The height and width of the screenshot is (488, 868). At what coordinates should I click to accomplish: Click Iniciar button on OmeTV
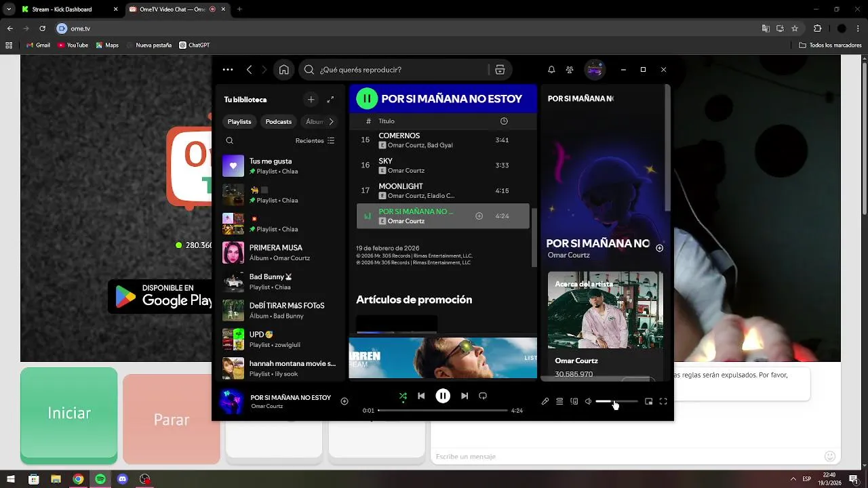point(69,413)
